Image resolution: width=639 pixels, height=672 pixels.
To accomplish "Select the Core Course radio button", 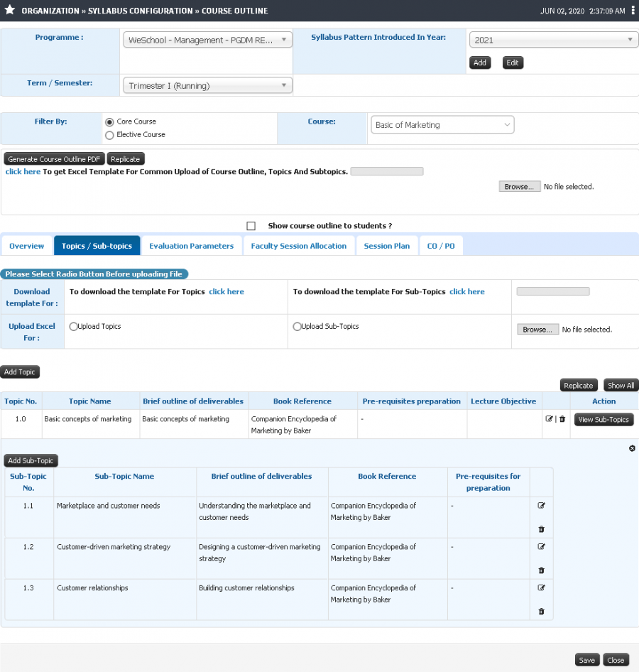I will (109, 122).
